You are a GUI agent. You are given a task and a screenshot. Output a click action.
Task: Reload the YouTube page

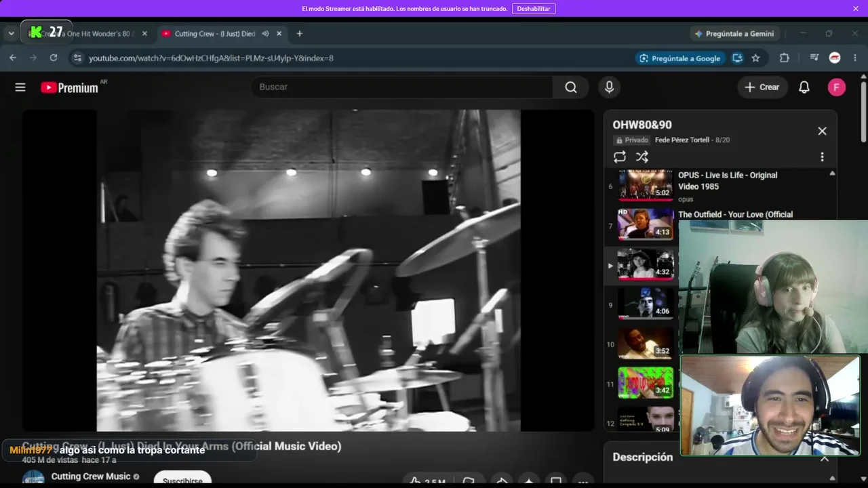[54, 58]
